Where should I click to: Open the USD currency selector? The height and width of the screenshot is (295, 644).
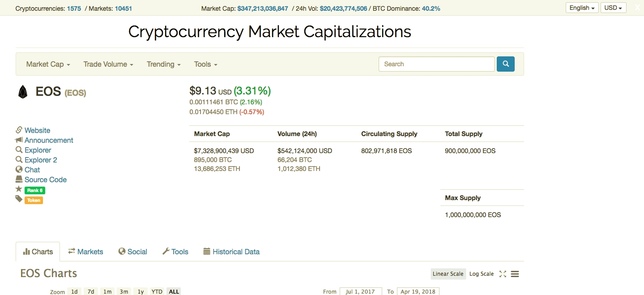pyautogui.click(x=613, y=8)
